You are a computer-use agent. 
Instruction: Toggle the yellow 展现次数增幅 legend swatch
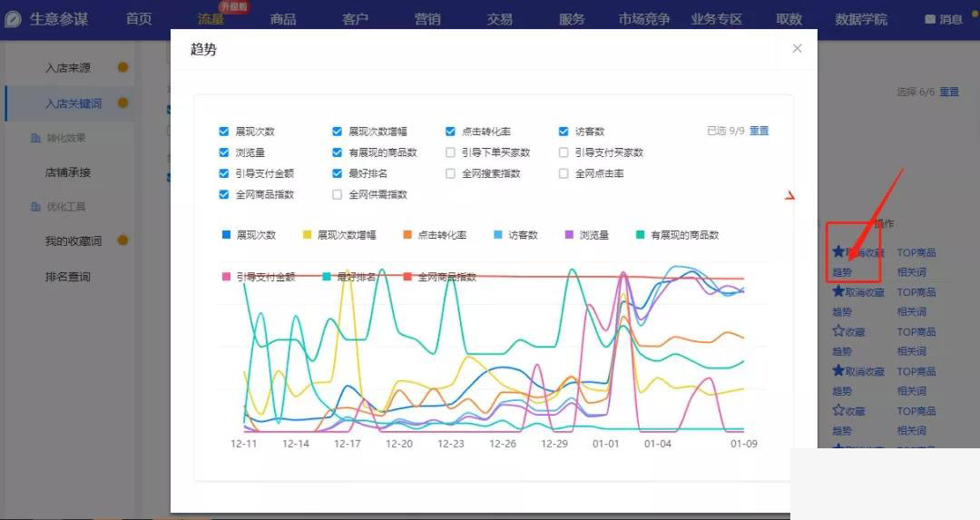[x=308, y=235]
